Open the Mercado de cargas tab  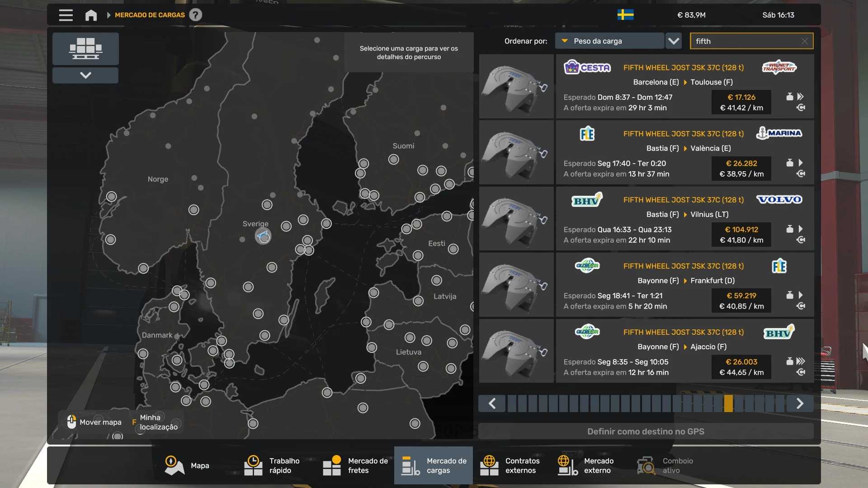pyautogui.click(x=434, y=465)
